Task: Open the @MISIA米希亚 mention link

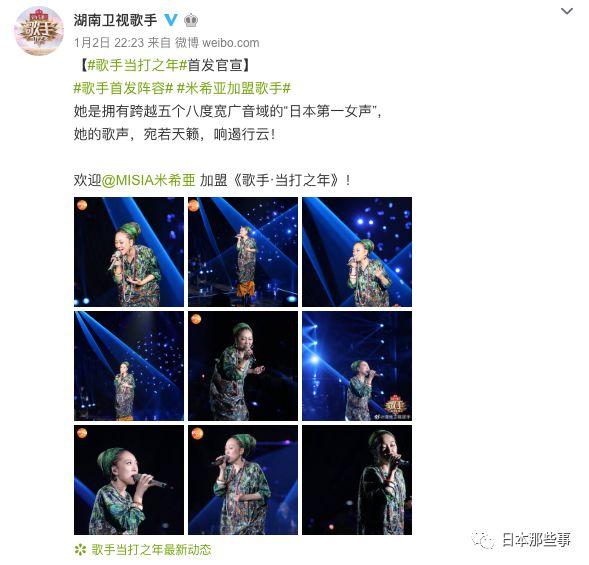Action: click(x=149, y=180)
